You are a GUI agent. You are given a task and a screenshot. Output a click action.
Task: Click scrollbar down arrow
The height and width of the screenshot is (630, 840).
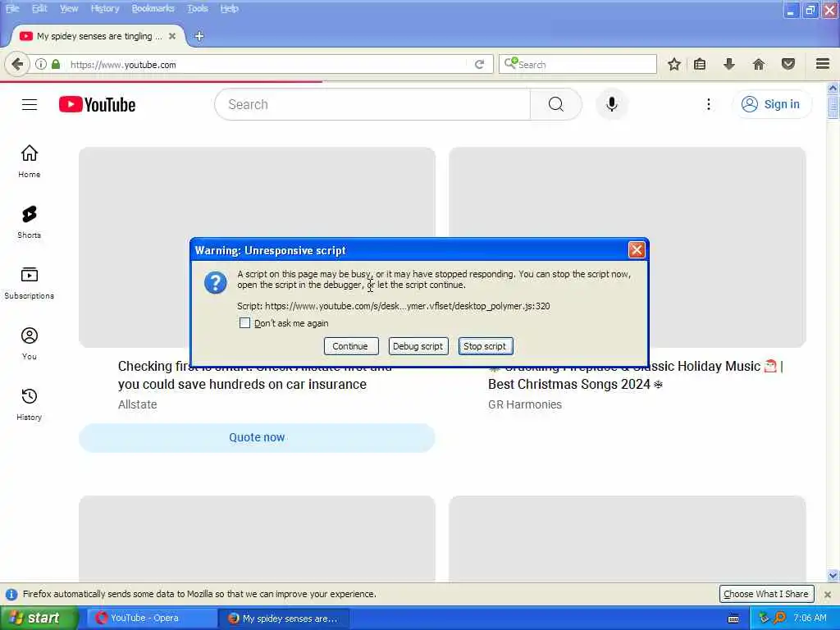tap(833, 576)
